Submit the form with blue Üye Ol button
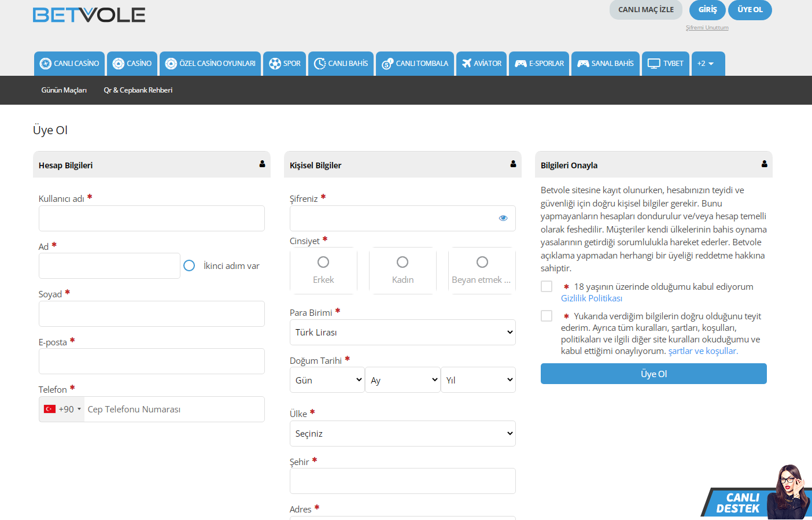 654,374
